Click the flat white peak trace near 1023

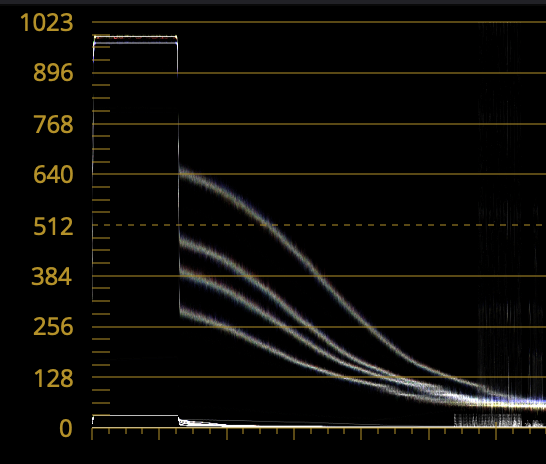[x=135, y=37]
